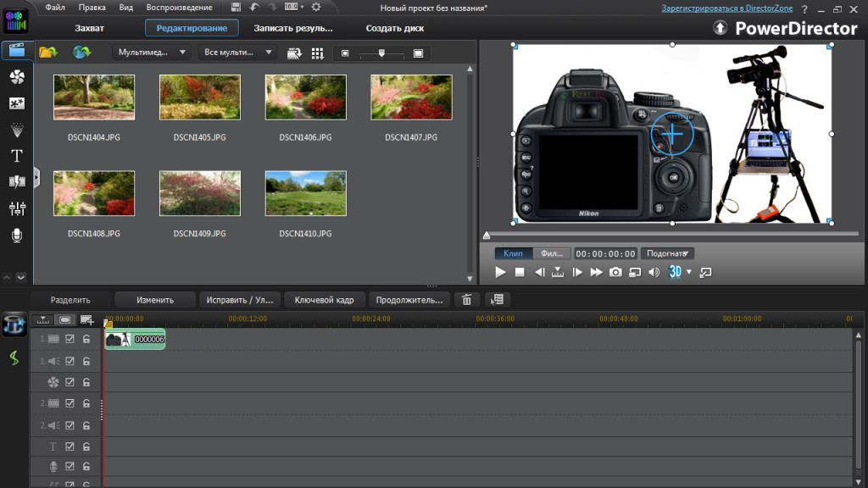Delete selected clip with trash icon
868x488 pixels.
(x=467, y=300)
